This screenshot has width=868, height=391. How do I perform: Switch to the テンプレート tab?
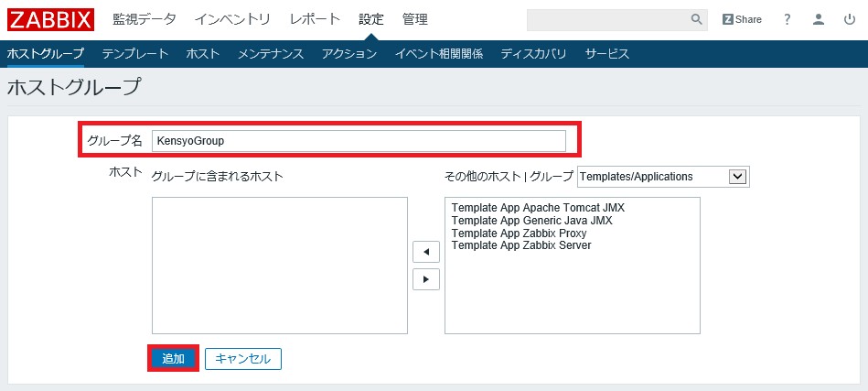coord(134,54)
